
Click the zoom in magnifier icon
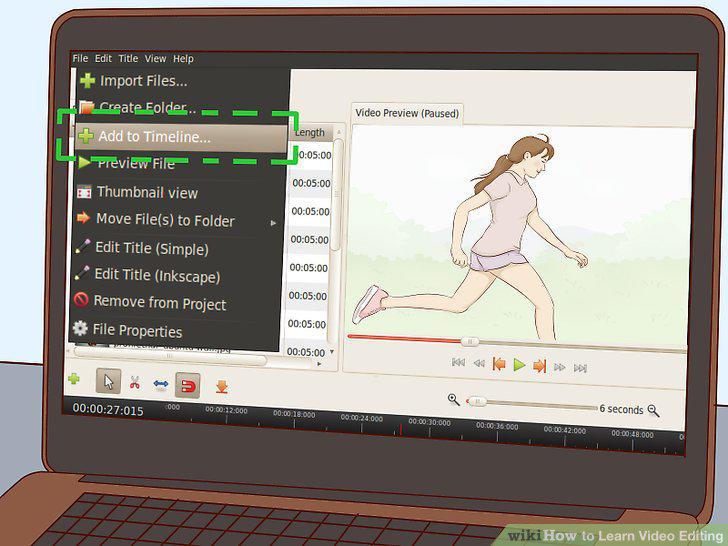pos(454,399)
